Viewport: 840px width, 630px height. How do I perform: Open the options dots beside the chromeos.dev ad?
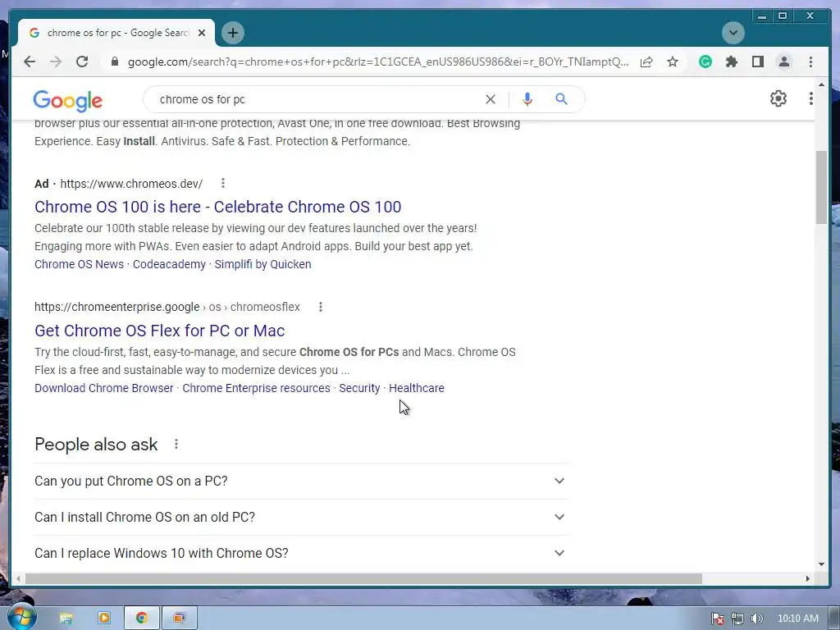[223, 183]
